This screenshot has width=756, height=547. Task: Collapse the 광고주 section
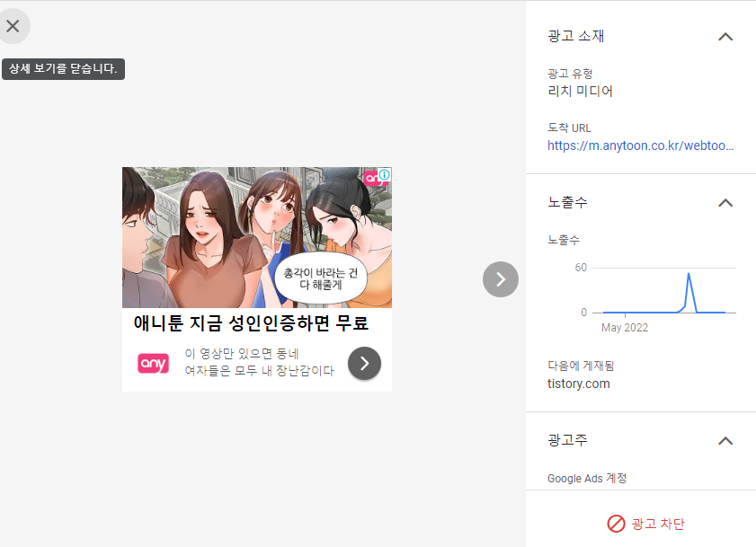tap(725, 441)
